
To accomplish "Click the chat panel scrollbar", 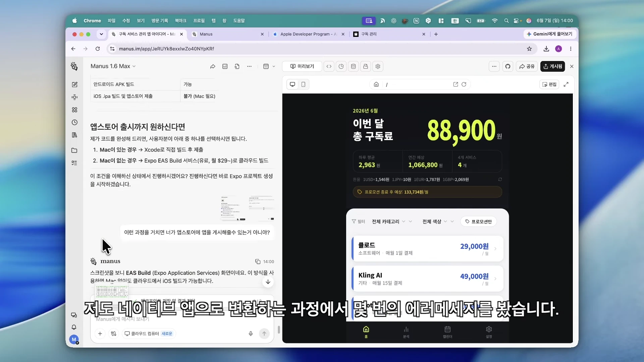I will click(x=279, y=329).
